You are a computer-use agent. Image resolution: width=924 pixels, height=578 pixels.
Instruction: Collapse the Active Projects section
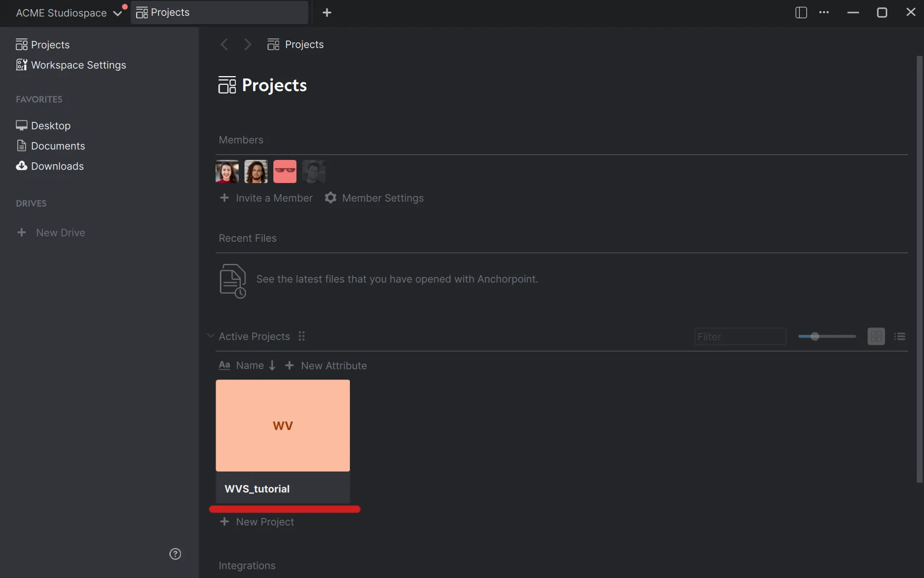211,336
